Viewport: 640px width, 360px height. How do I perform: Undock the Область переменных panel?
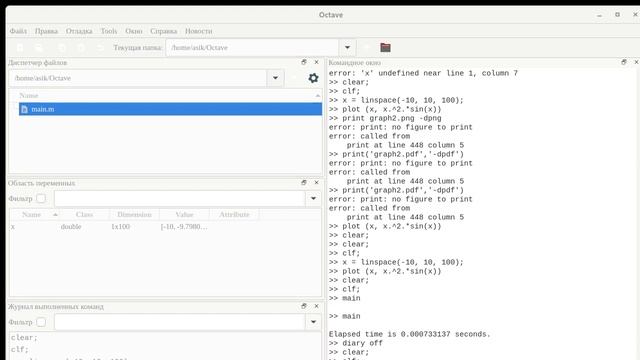click(304, 182)
